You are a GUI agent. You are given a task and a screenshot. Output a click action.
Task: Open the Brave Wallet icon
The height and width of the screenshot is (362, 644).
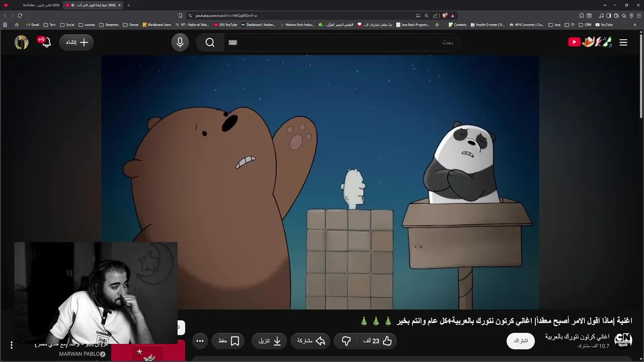[616, 16]
